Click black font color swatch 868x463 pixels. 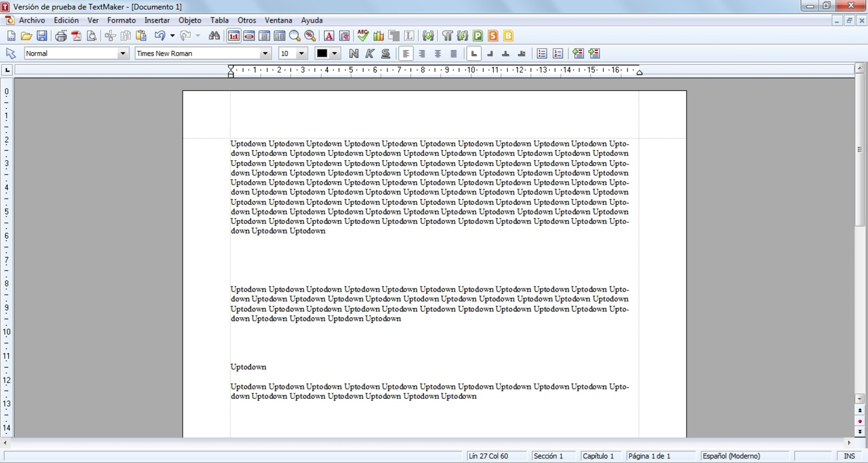pos(322,53)
